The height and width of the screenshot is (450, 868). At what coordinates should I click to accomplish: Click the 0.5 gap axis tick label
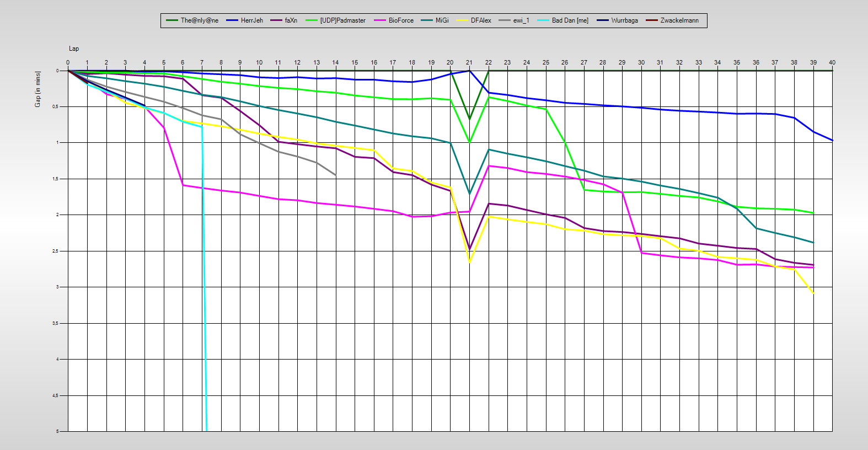[55, 106]
